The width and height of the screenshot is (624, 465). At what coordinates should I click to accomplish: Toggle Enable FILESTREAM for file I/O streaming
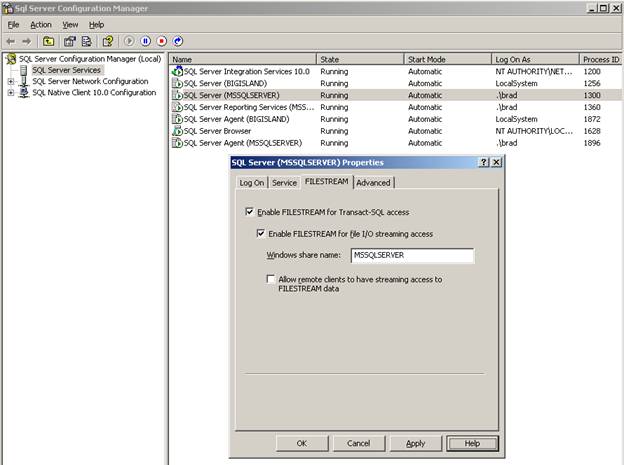(261, 233)
